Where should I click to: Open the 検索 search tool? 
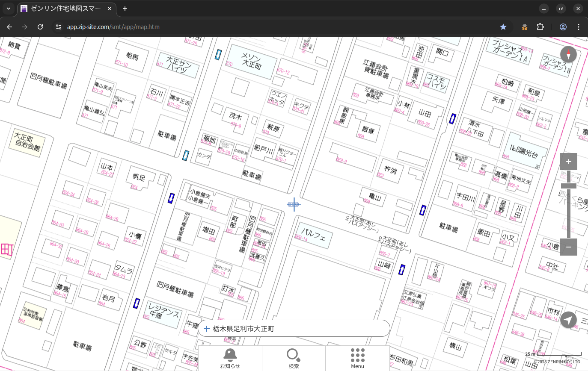click(x=294, y=358)
